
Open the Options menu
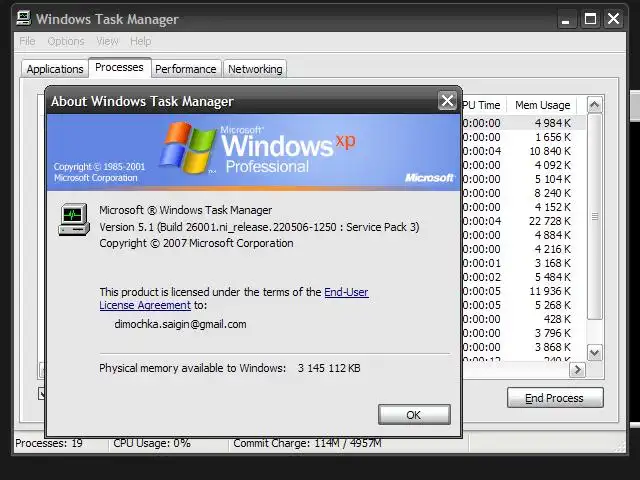pyautogui.click(x=66, y=41)
